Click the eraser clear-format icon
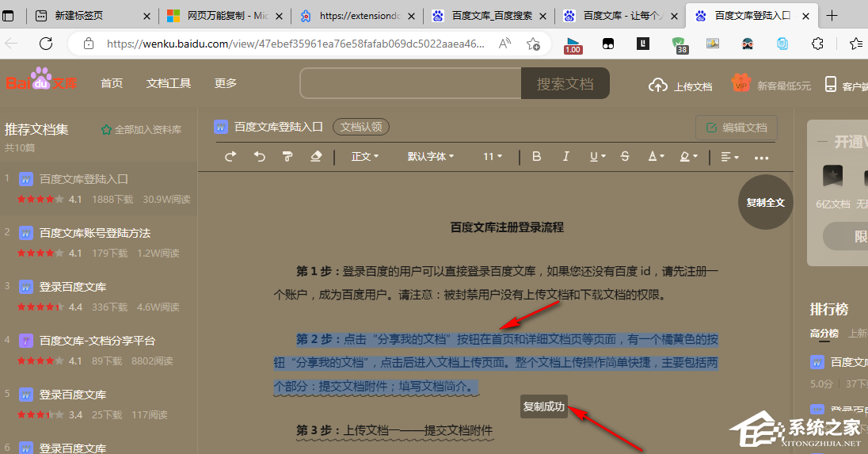This screenshot has height=454, width=868. [x=316, y=157]
